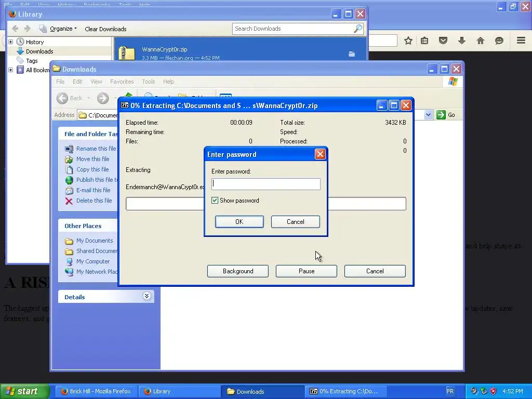
Task: Click Clear Downloads in Library
Action: [105, 29]
